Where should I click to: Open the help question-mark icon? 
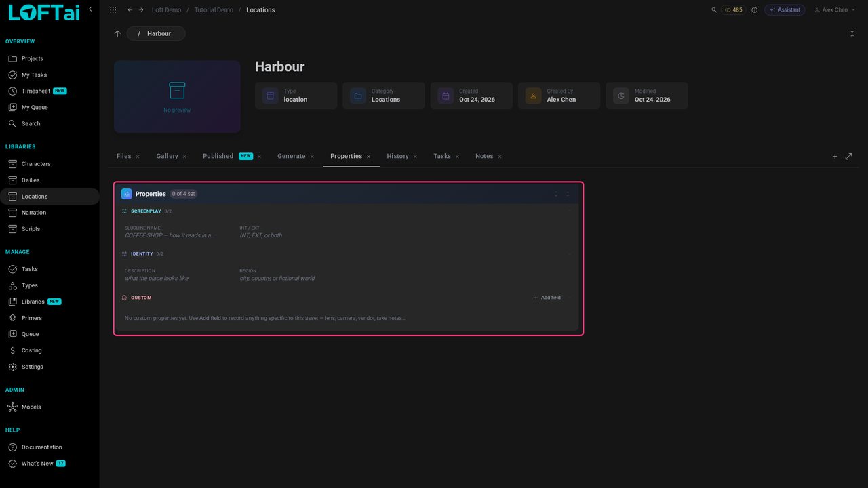pyautogui.click(x=754, y=10)
